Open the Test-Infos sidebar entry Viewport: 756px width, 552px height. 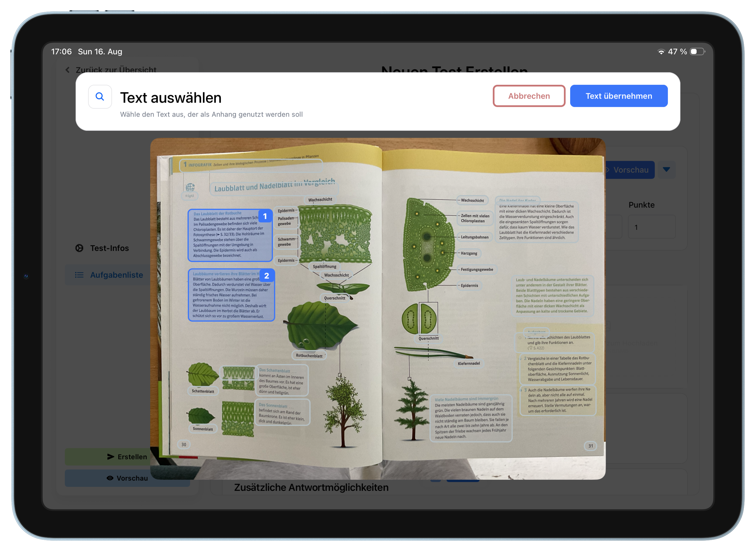coord(102,248)
